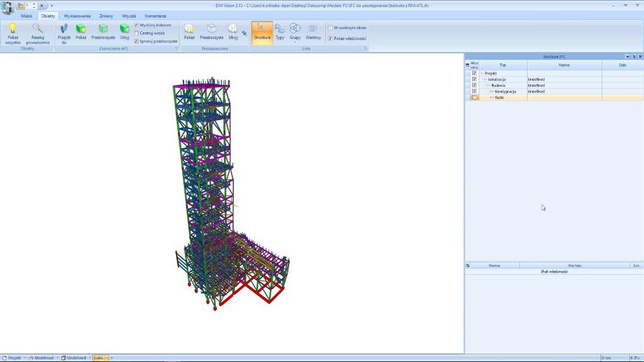Click the Struktura list button
This screenshot has width=644, height=362.
pos(262,32)
